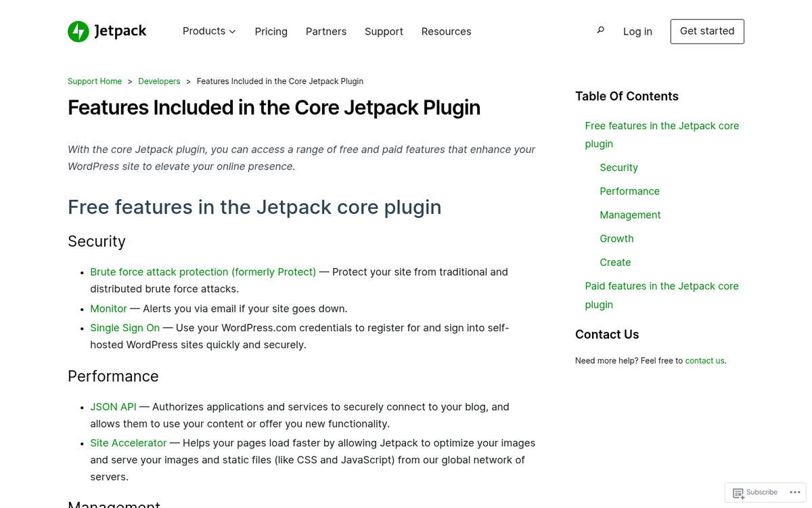The width and height of the screenshot is (812, 508).
Task: Open the search magnifier icon
Action: 600,30
